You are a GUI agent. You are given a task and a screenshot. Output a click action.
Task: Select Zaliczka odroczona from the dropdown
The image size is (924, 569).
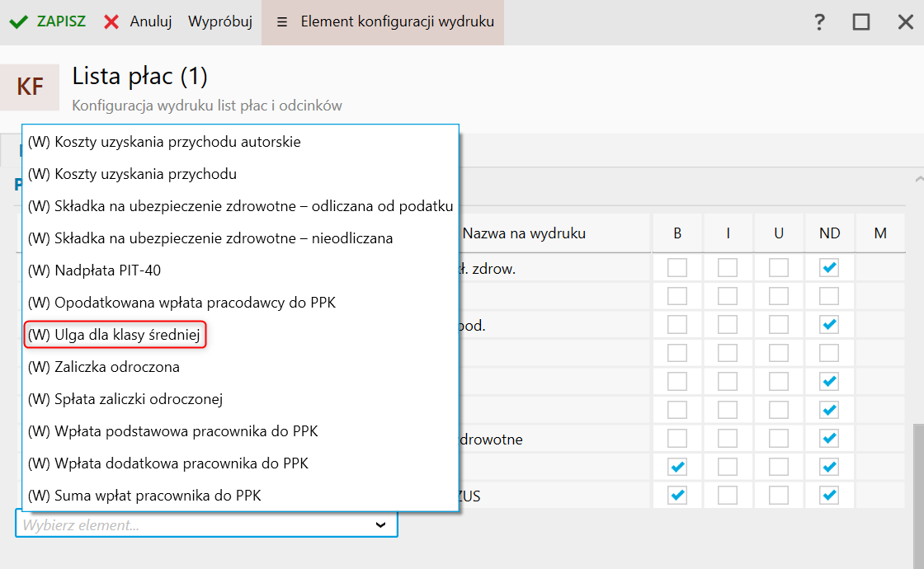[x=103, y=367]
